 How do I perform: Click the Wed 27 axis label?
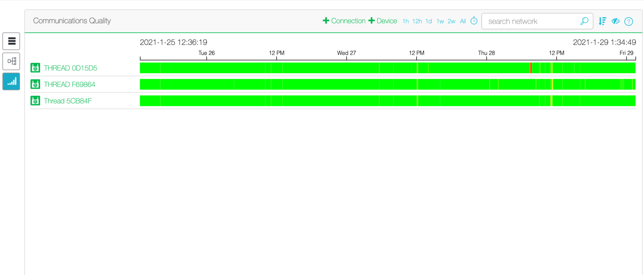pos(346,53)
